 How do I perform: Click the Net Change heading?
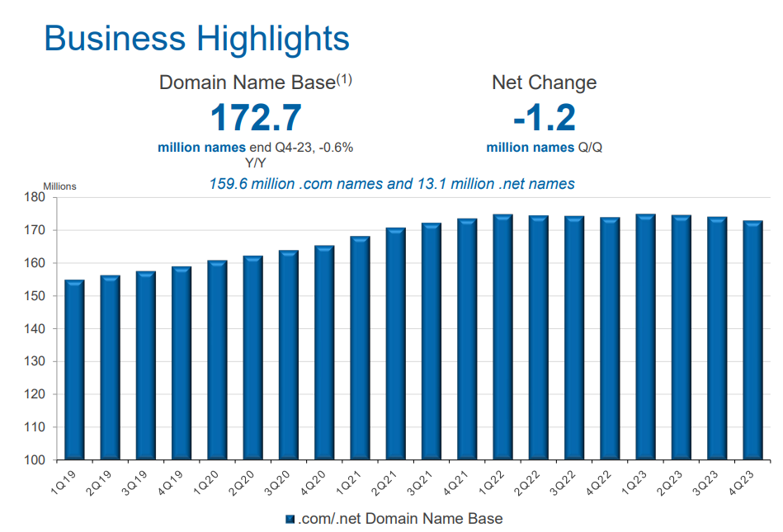point(544,82)
